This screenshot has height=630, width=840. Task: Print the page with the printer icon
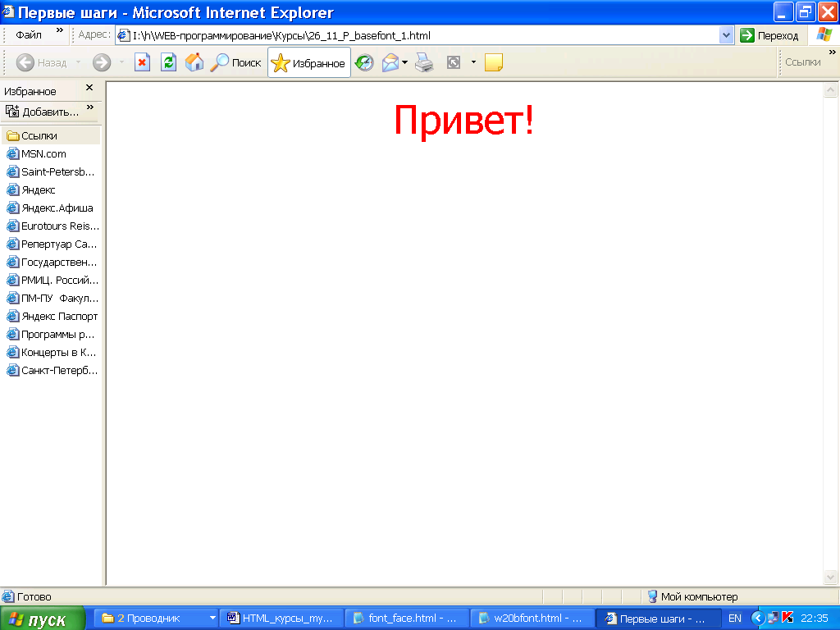pos(425,62)
